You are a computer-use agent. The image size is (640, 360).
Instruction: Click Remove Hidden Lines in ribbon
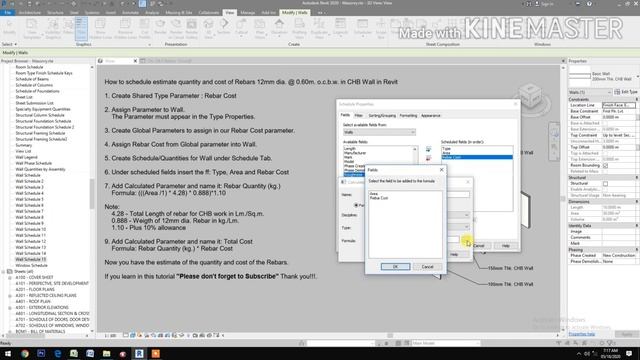[x=125, y=28]
